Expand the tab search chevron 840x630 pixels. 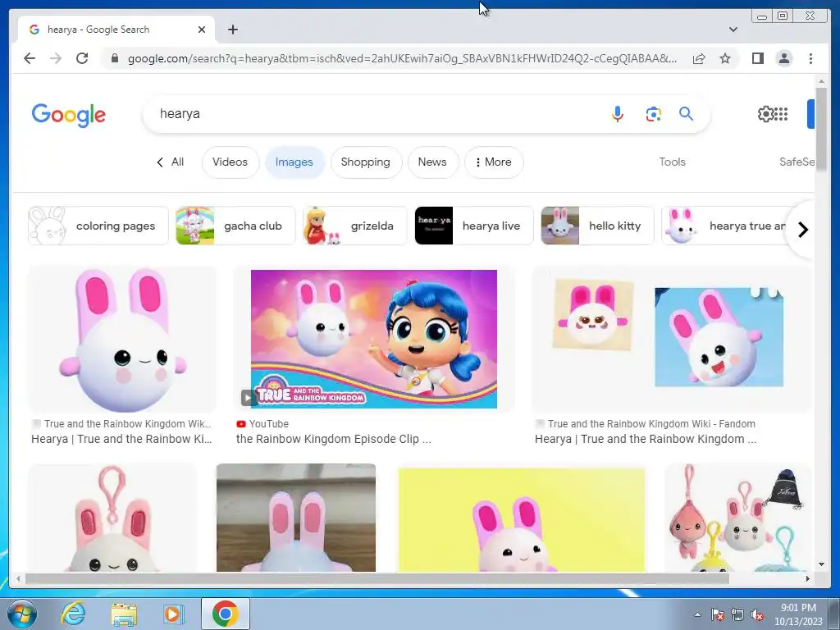(x=733, y=30)
